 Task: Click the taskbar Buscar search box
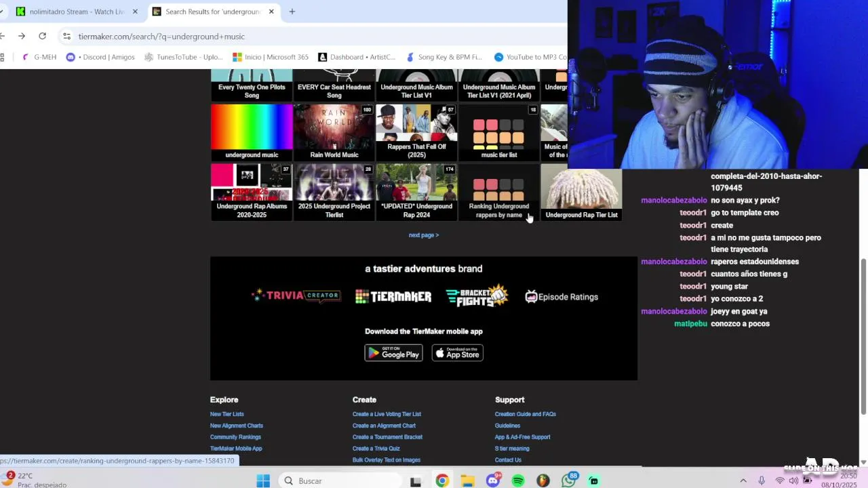(x=340, y=481)
